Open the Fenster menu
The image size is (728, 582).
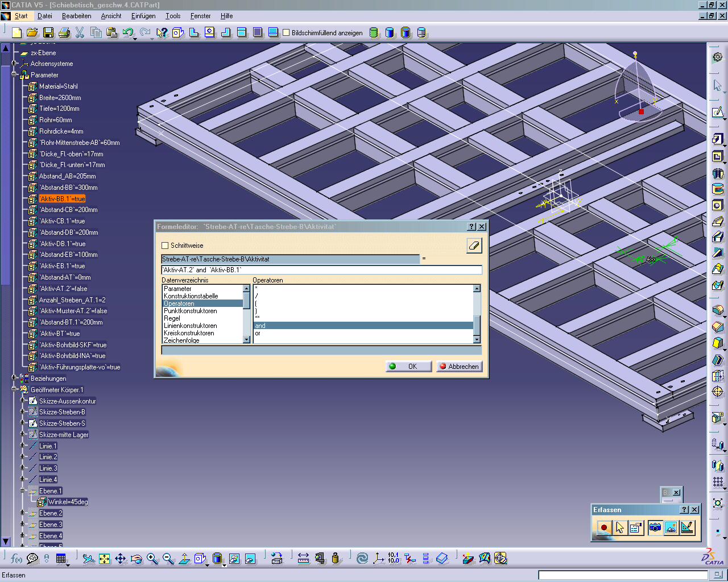[x=200, y=16]
